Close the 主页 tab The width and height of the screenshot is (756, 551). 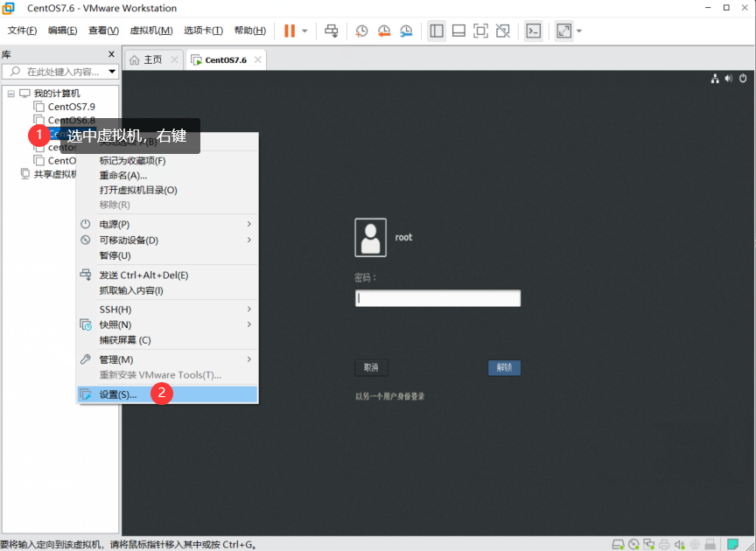click(x=174, y=59)
